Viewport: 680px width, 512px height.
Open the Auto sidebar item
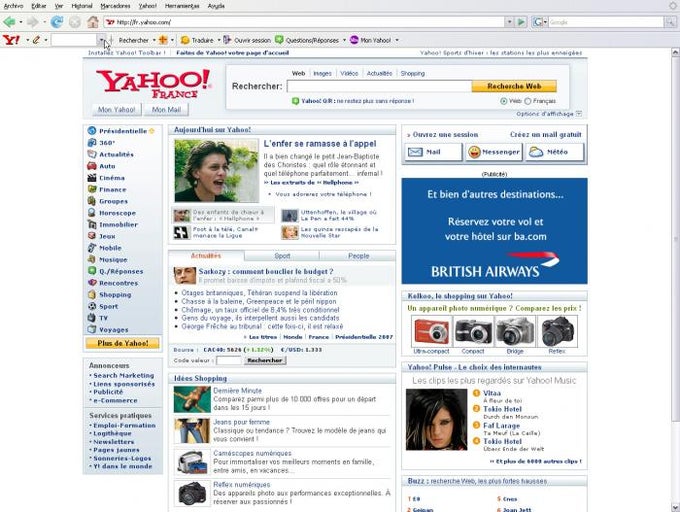(x=107, y=166)
